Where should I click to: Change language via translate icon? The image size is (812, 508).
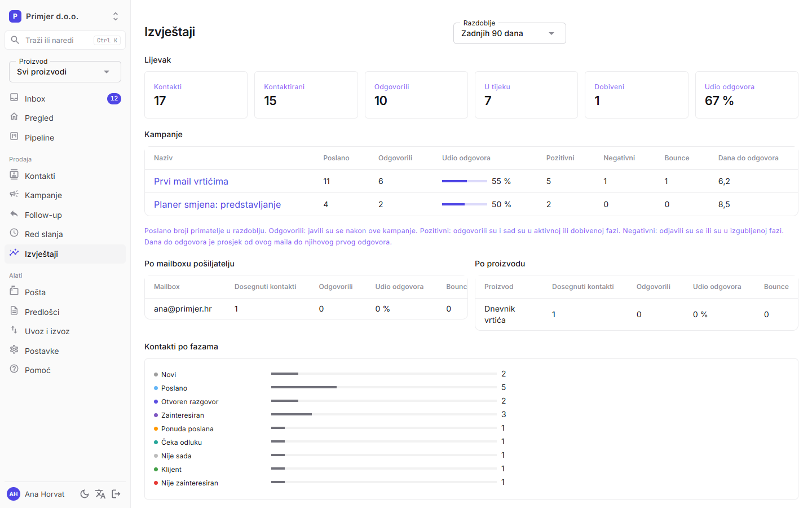point(100,494)
